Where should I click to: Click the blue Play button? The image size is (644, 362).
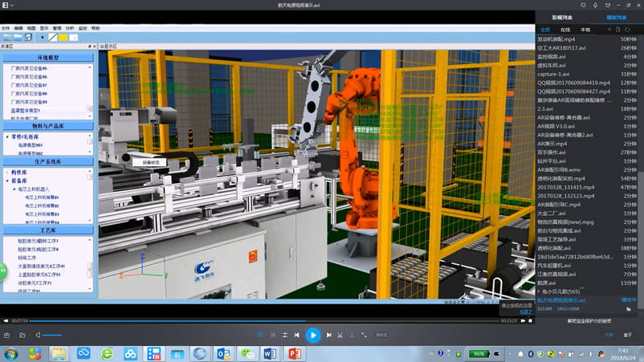313,335
